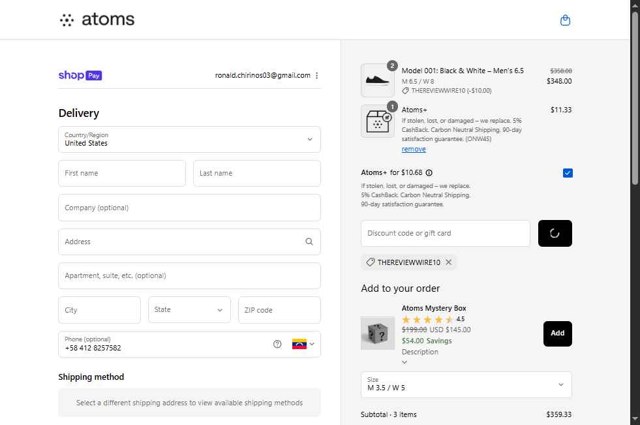Open the Shop Pay account options menu
This screenshot has height=425, width=640.
(317, 76)
